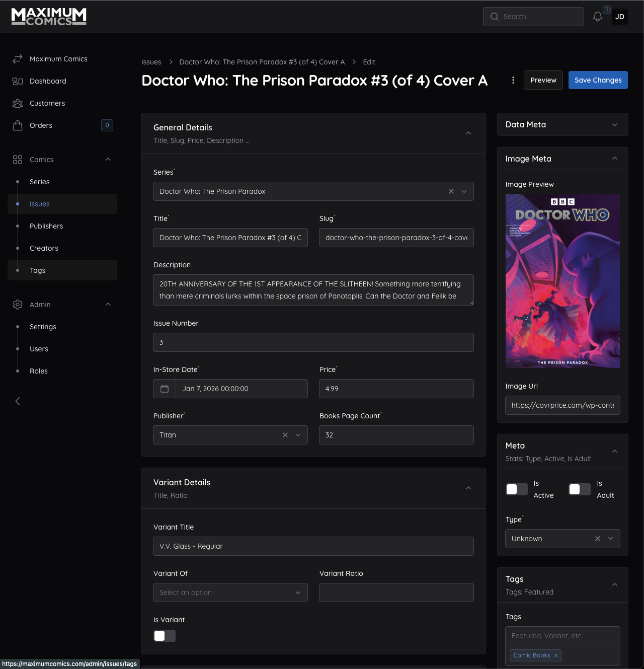
Task: Go to Customers in the sidebar
Action: (47, 103)
